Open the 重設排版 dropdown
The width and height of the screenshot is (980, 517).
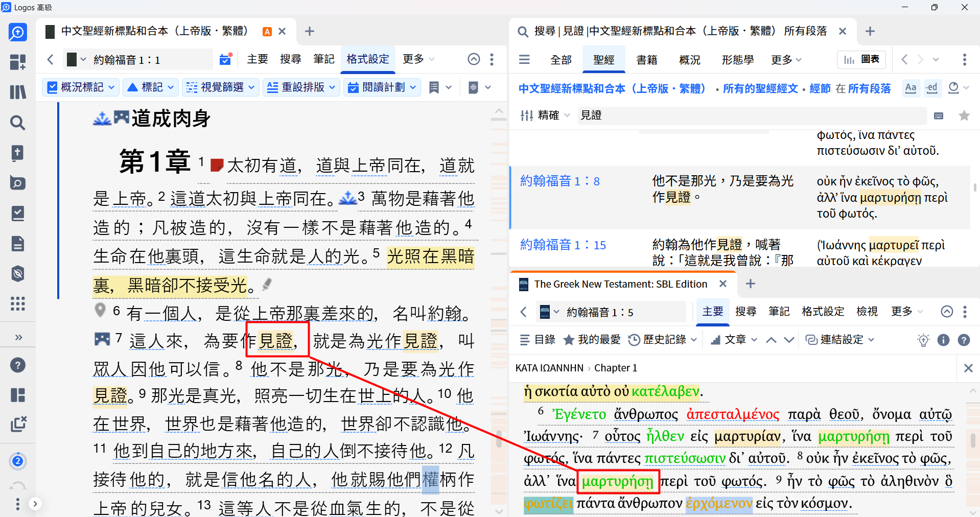pyautogui.click(x=301, y=87)
